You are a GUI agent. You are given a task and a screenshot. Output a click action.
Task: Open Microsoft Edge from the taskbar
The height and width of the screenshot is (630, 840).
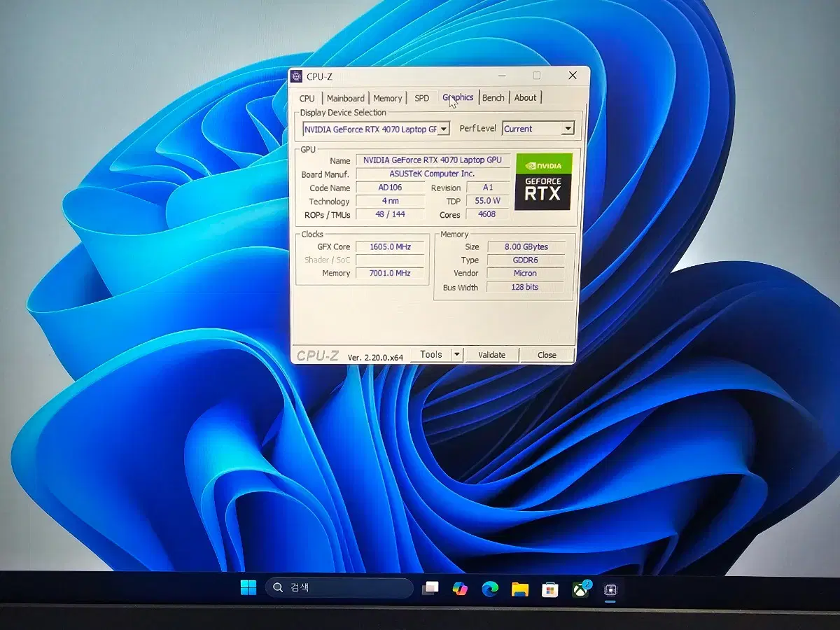click(x=490, y=589)
